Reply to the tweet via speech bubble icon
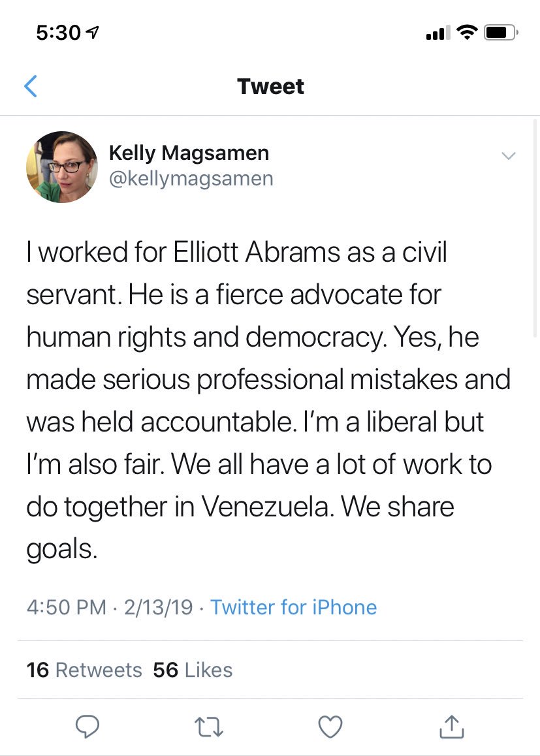This screenshot has width=540, height=756. tap(87, 726)
